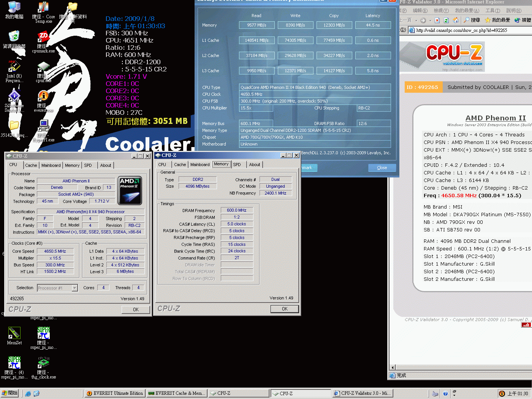Launch cpumark.exe shortcut on desktop
Image resolution: width=532 pixels, height=399 pixels.
coord(43,41)
